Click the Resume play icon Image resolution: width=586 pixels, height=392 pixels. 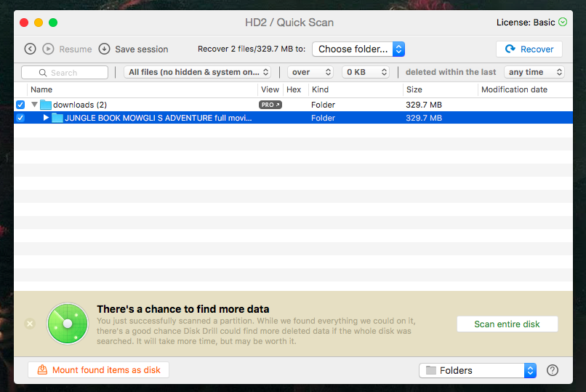tap(48, 49)
